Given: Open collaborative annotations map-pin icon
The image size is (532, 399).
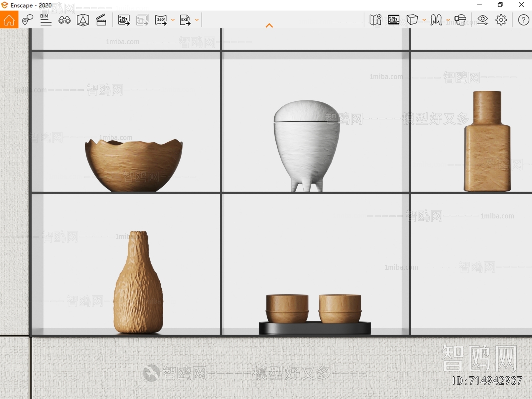Looking at the screenshot, I should point(28,20).
